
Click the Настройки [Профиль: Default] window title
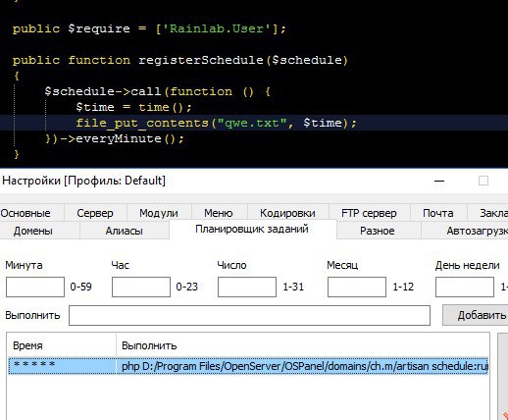[83, 181]
